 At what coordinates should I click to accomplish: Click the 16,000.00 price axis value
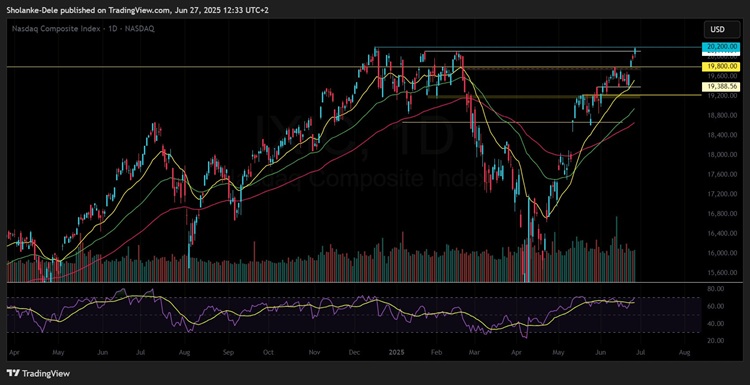pyautogui.click(x=723, y=253)
